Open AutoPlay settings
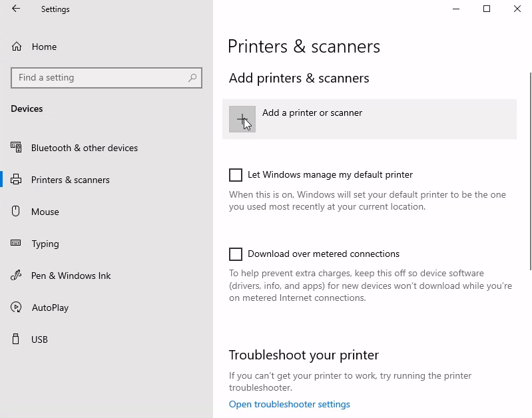Viewport: 532px width, 418px height. click(50, 308)
